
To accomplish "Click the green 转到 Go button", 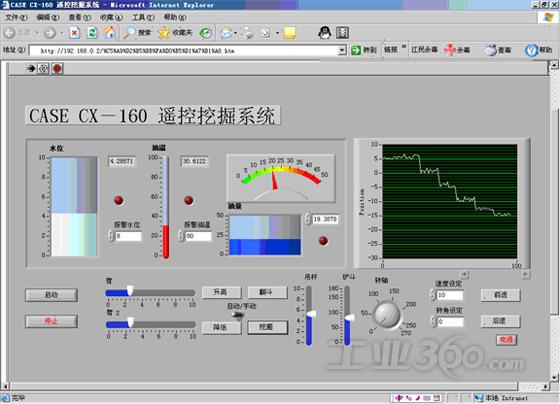I will (x=364, y=50).
